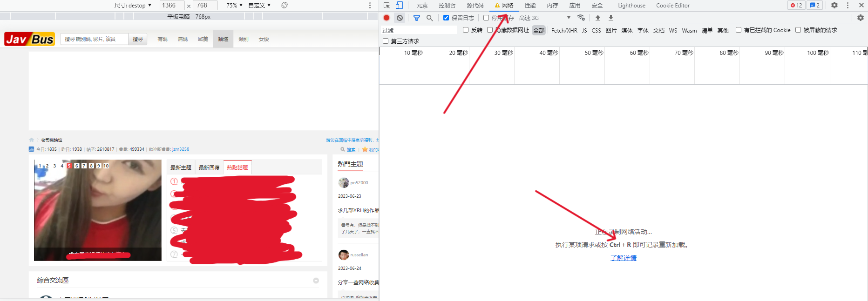Image resolution: width=868 pixels, height=301 pixels.
Task: Stop recording with the red record button
Action: point(387,18)
